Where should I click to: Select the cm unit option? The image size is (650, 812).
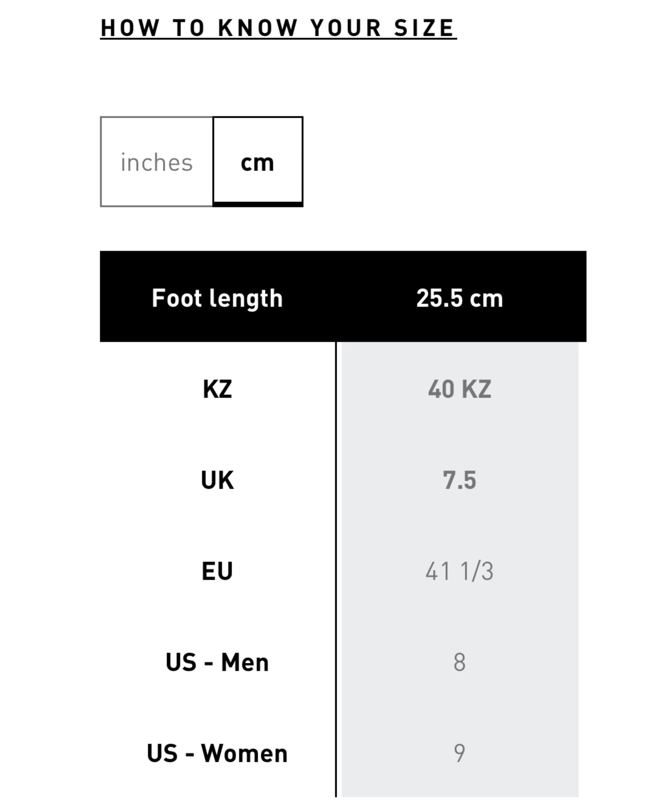[258, 162]
